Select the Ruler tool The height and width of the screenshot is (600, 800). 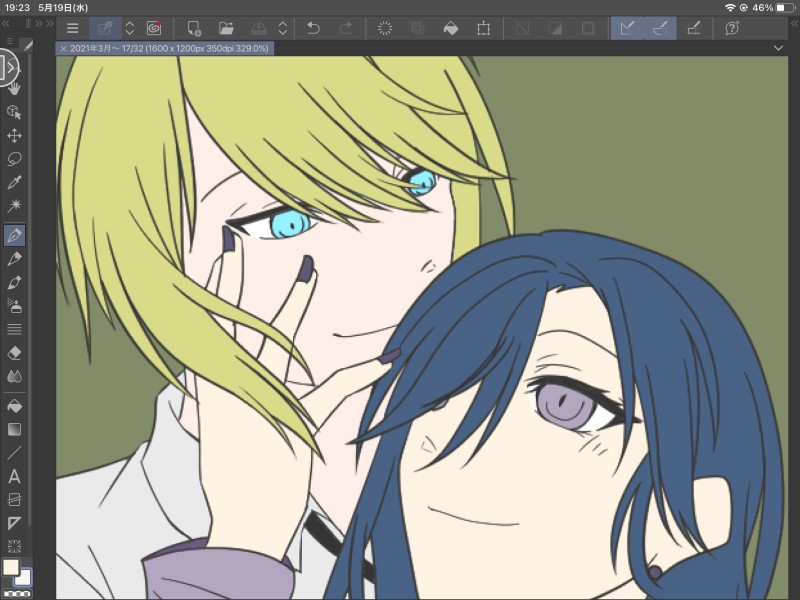(14, 523)
